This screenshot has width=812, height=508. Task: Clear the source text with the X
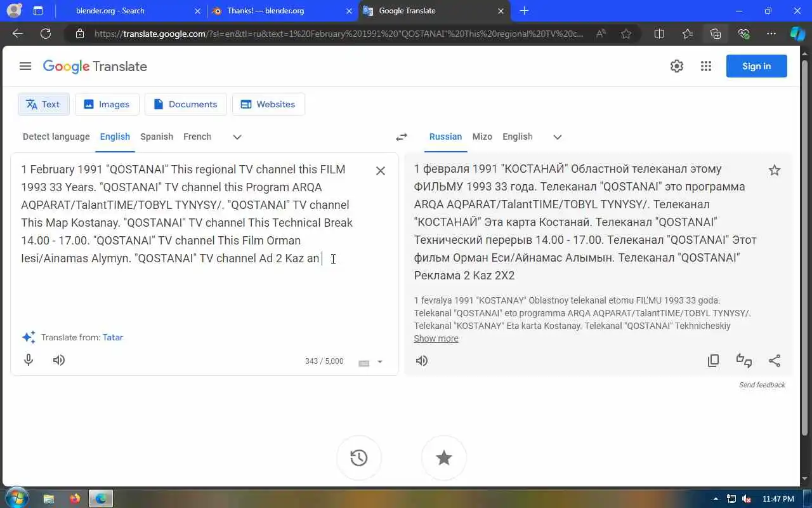pos(381,170)
